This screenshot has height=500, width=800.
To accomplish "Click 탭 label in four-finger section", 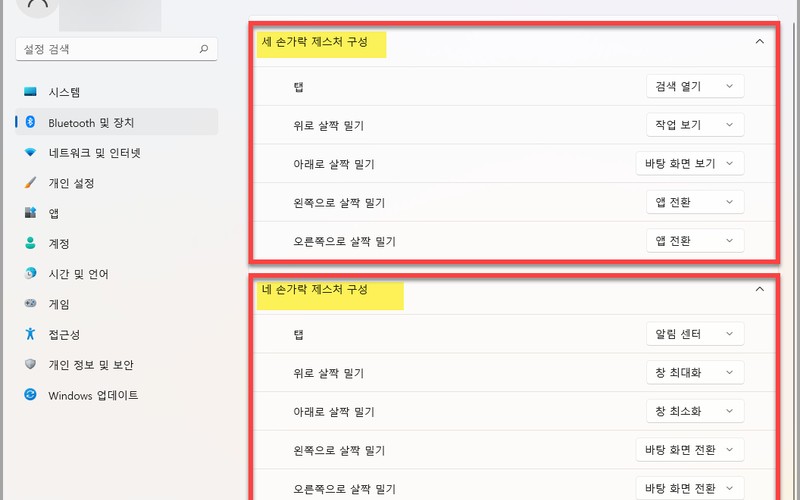I will (298, 335).
